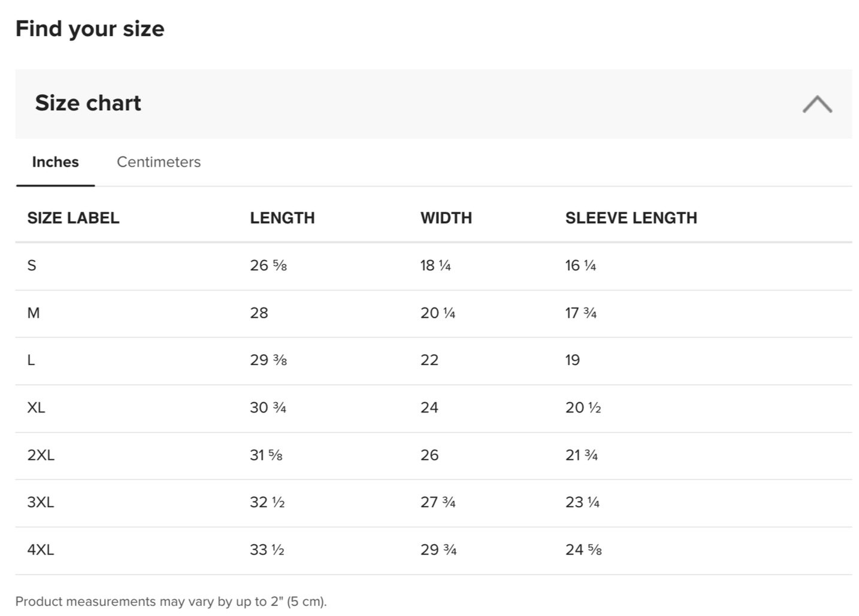The height and width of the screenshot is (616, 859).
Task: Click the 26 ⅝ length value for S
Action: 268,265
